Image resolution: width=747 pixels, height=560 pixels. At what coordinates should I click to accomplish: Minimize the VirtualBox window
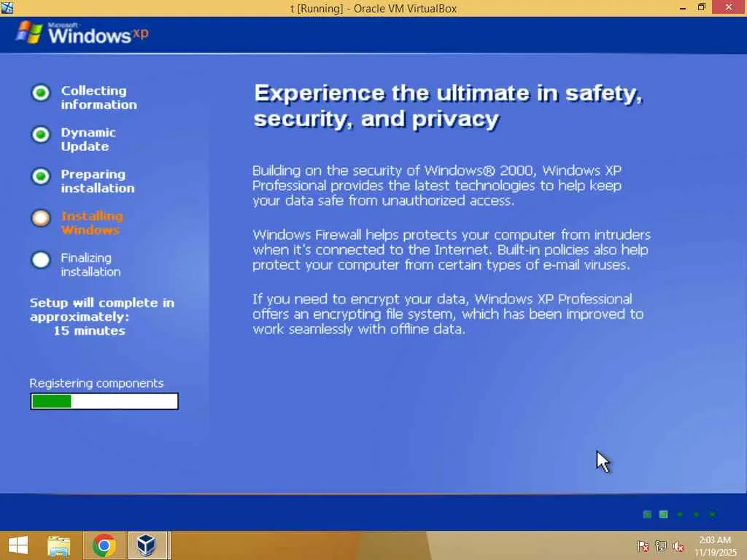pos(683,7)
